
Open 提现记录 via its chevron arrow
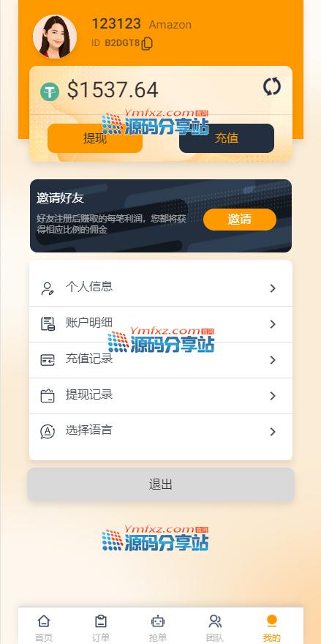click(273, 396)
